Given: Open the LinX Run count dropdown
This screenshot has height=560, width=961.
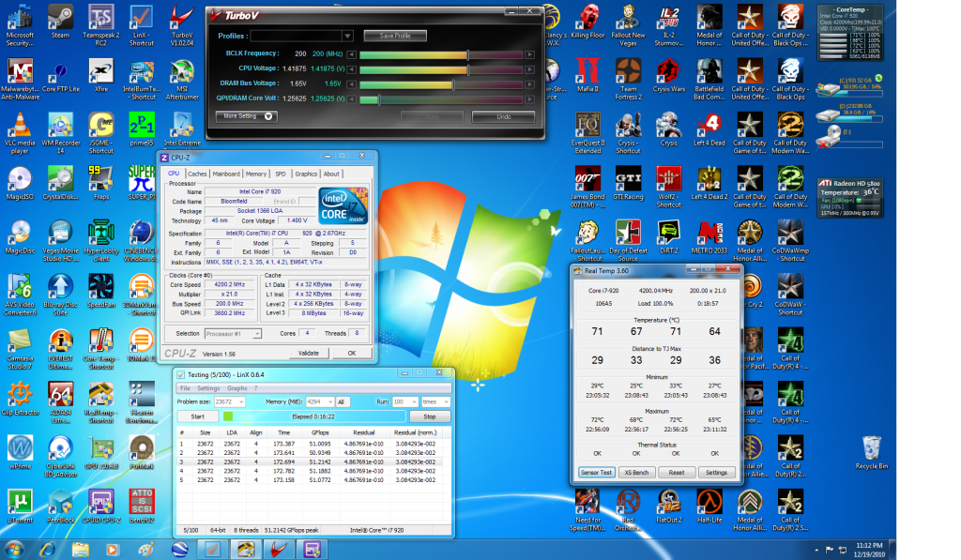Looking at the screenshot, I should [x=414, y=401].
